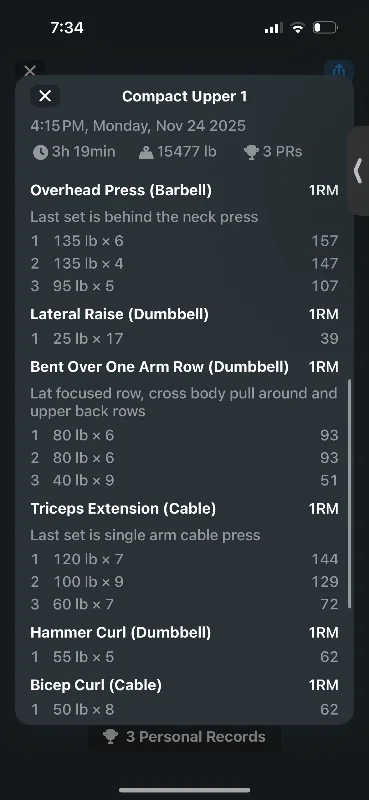Tap the weight volume icon beside 15477 lb
This screenshot has width=369, height=800.
tap(146, 152)
